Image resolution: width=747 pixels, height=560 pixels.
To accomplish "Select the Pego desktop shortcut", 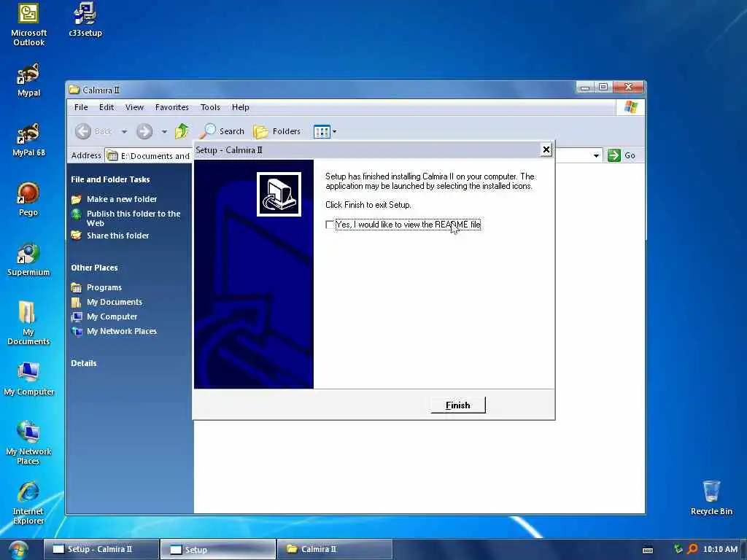I will click(28, 199).
